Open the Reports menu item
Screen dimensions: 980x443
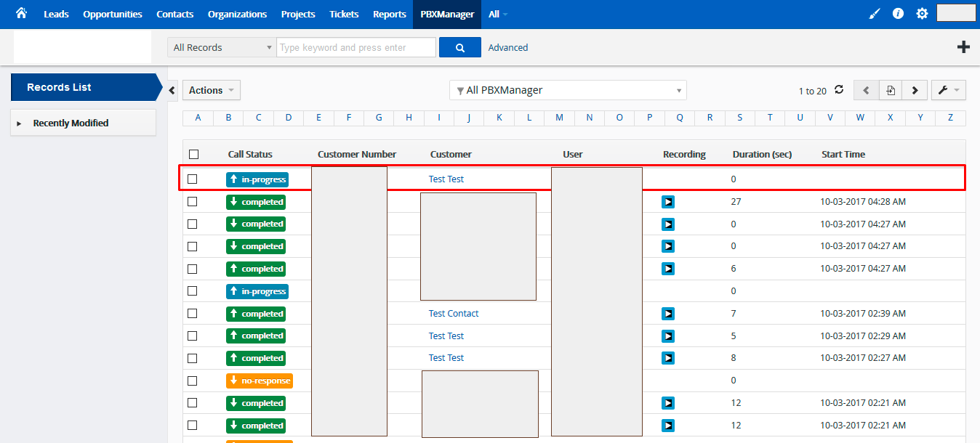[389, 14]
